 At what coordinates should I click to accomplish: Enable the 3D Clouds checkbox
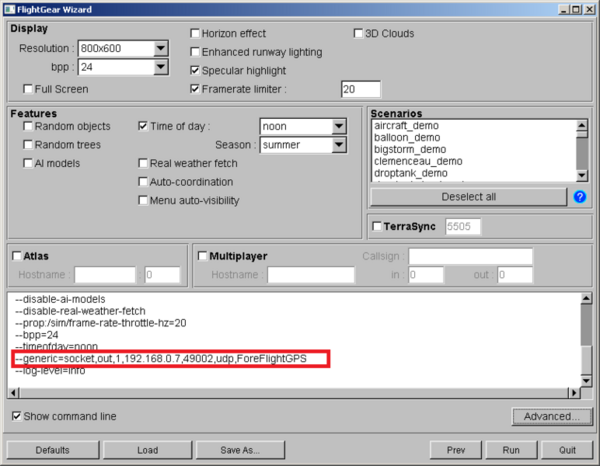coord(359,33)
